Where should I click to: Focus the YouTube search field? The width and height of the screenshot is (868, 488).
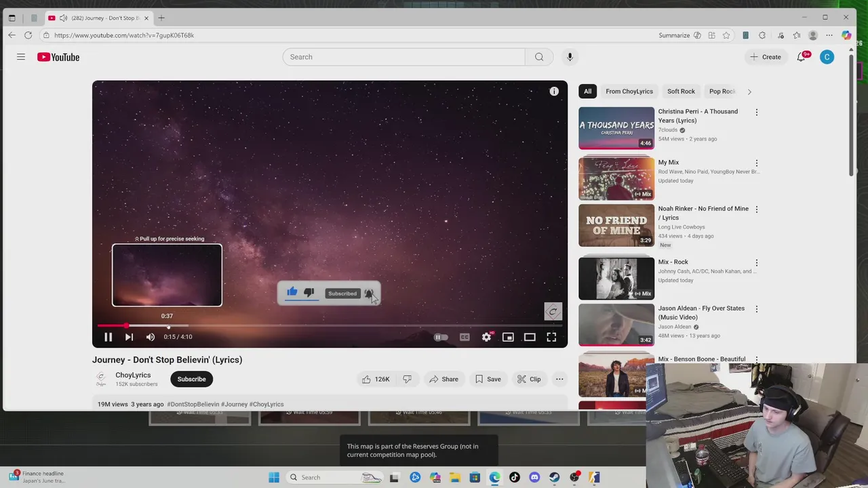tap(403, 57)
